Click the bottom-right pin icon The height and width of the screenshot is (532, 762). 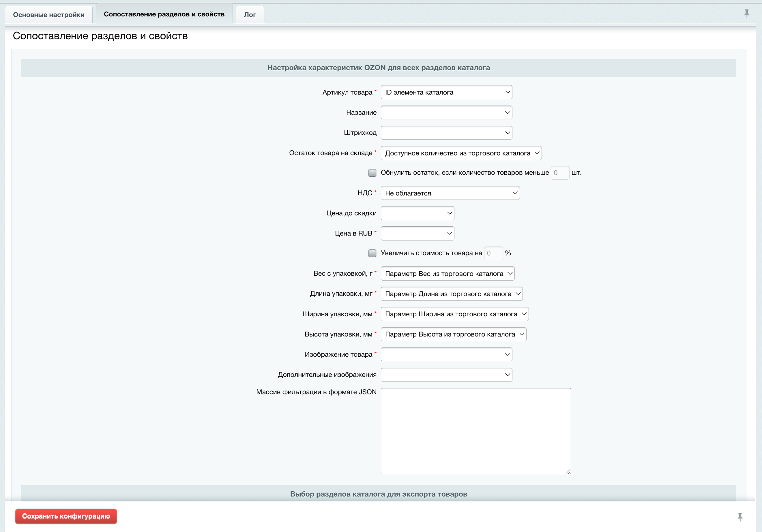[x=740, y=517]
